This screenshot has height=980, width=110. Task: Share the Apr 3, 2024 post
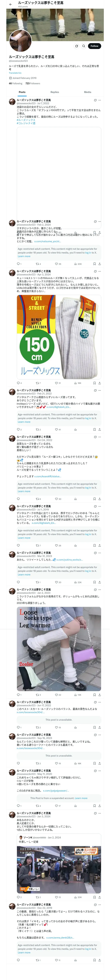coord(99,383)
